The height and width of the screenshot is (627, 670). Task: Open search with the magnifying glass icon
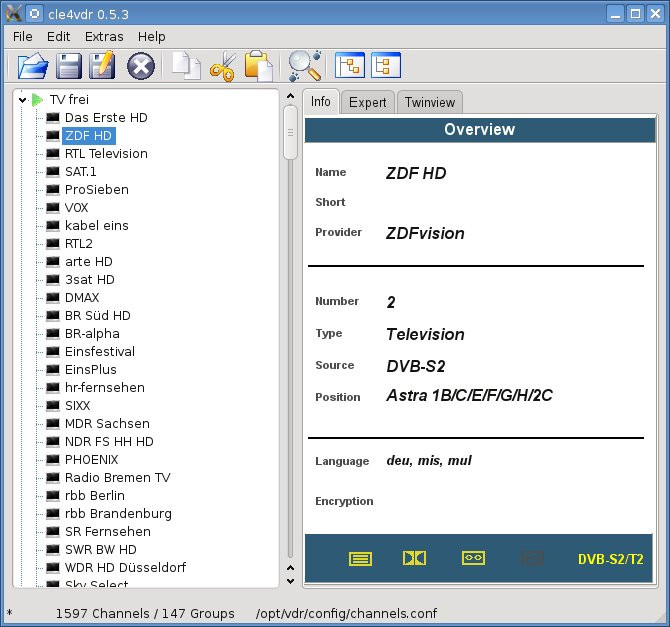pos(303,66)
